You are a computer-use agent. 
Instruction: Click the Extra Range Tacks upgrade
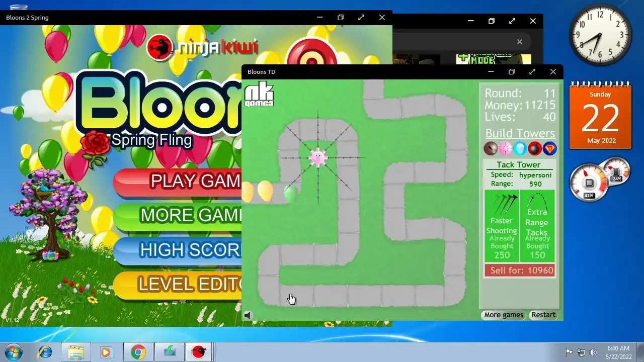coord(537,226)
